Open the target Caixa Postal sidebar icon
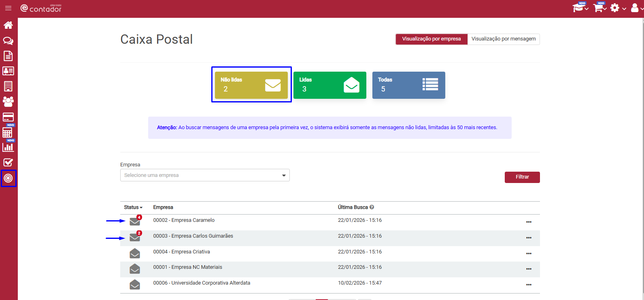Image resolution: width=644 pixels, height=300 pixels. coord(8,178)
